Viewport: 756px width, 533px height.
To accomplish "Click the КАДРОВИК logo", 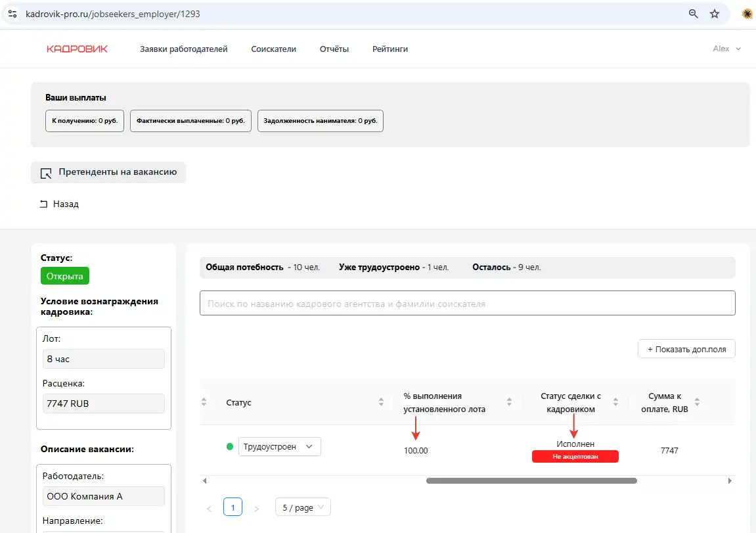I will point(77,49).
